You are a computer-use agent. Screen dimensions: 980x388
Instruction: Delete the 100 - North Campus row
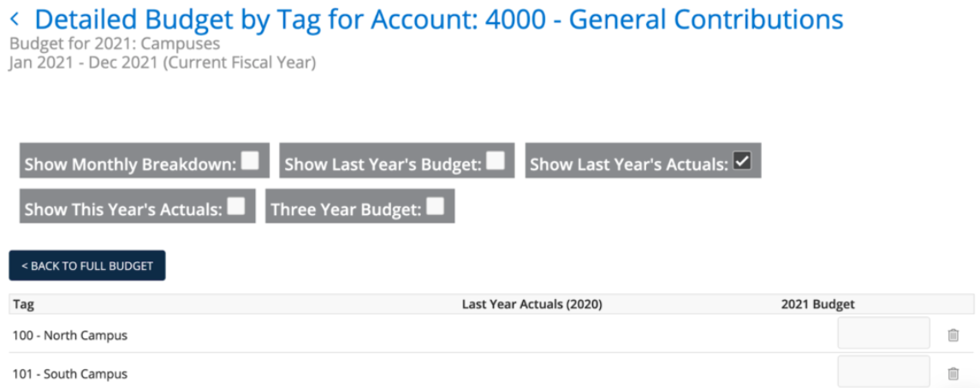[x=953, y=336]
